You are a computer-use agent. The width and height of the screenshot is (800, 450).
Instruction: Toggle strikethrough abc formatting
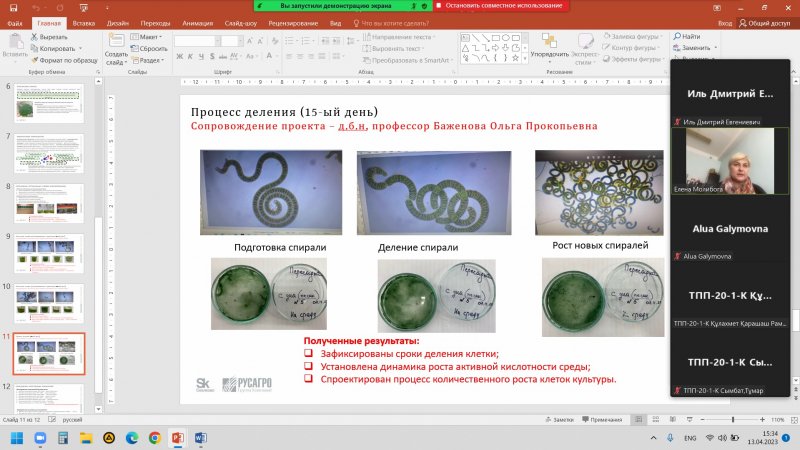pos(222,56)
